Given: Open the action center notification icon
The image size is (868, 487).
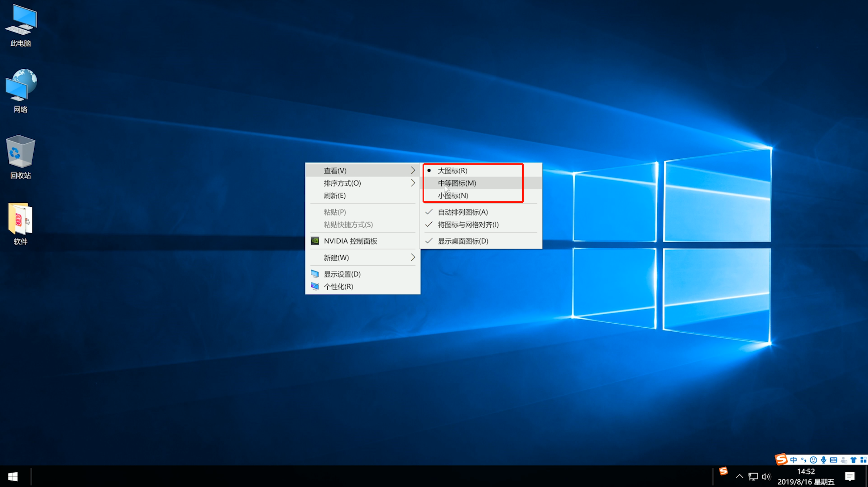Looking at the screenshot, I should click(x=850, y=477).
